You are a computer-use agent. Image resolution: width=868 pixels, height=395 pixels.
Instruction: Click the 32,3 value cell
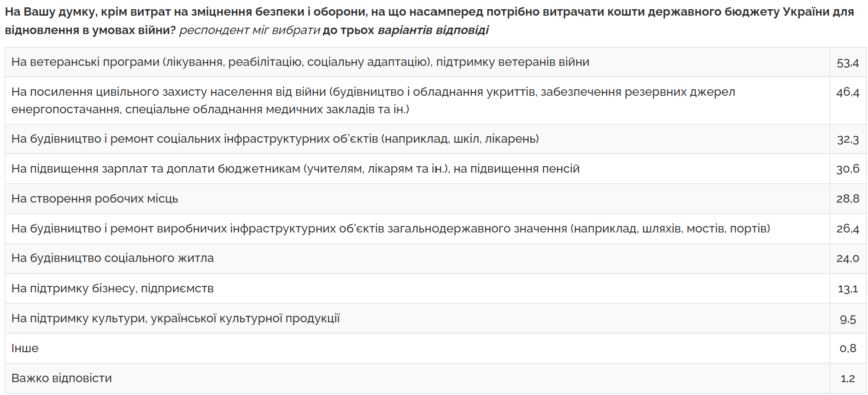(847, 139)
